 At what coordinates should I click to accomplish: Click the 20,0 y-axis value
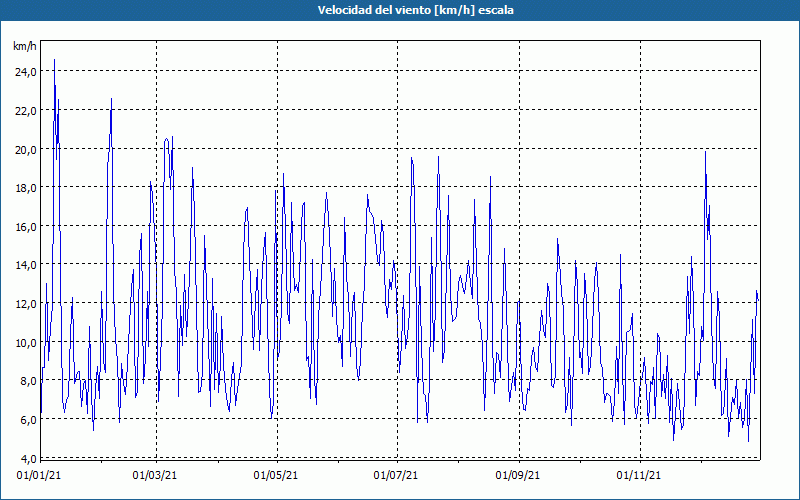(26, 149)
